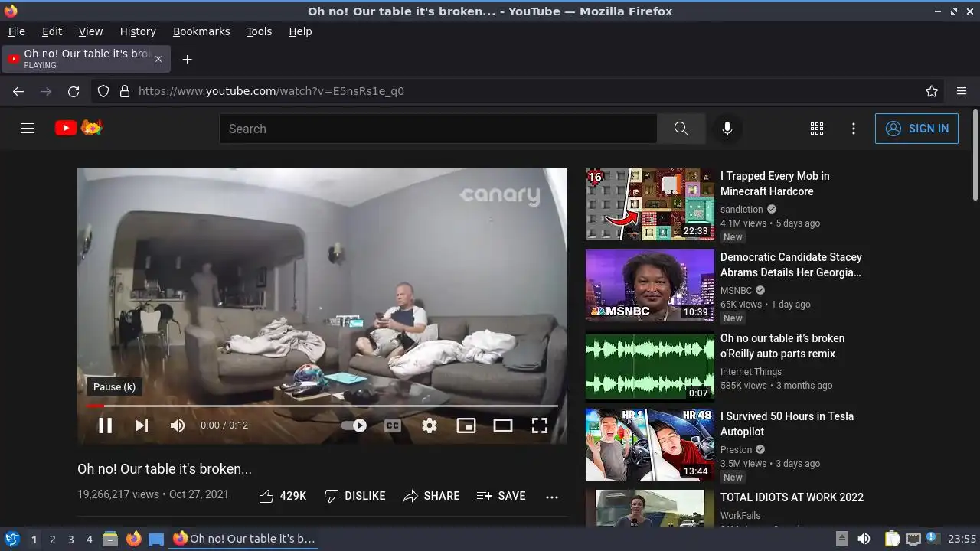Open the tracking protection shield icon
The height and width of the screenshot is (551, 980).
click(103, 91)
